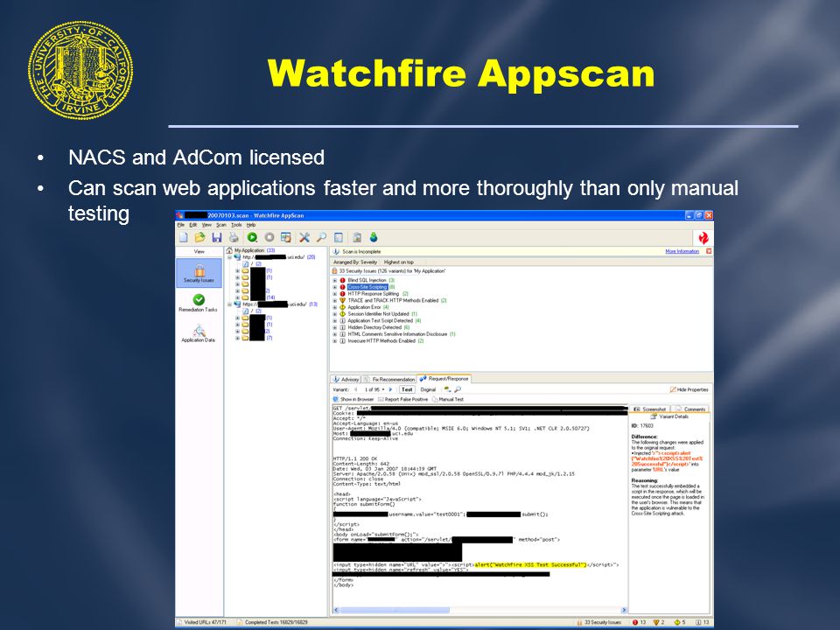The width and height of the screenshot is (840, 630).
Task: Click the manual explore browser icon
Action: [286, 237]
